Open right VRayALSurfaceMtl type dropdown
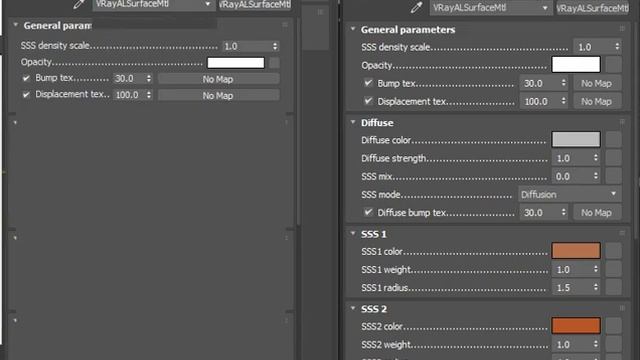 click(x=491, y=8)
